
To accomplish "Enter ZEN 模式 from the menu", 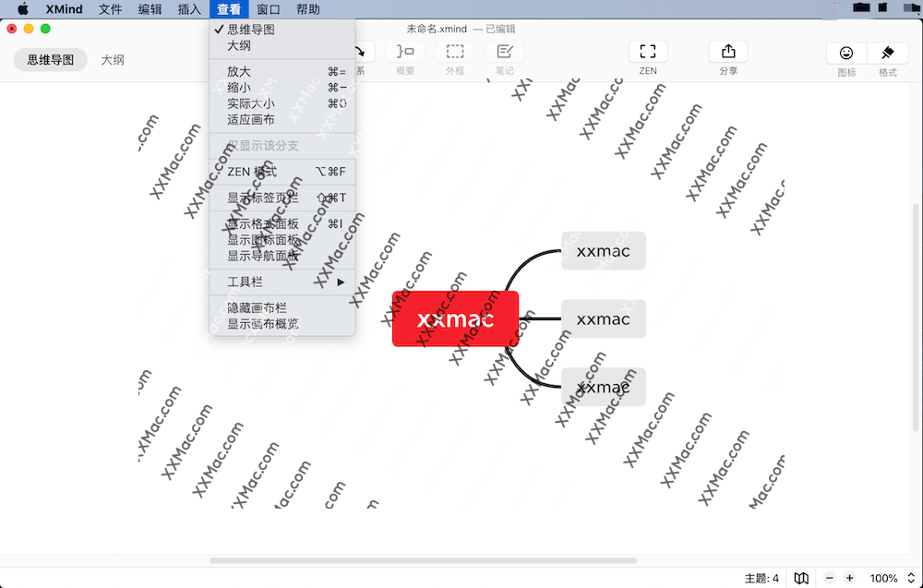I will point(282,172).
